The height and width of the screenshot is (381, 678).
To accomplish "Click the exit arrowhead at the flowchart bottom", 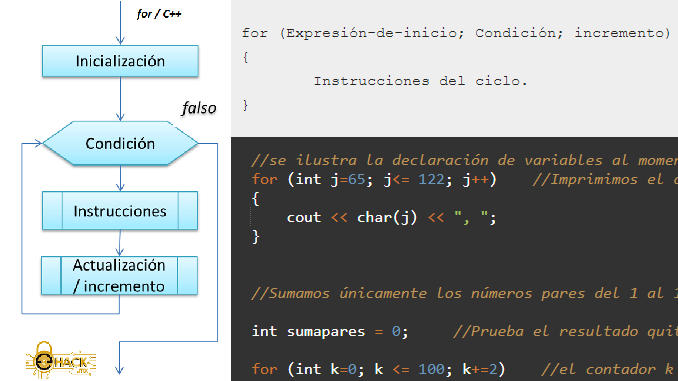I will 120,370.
